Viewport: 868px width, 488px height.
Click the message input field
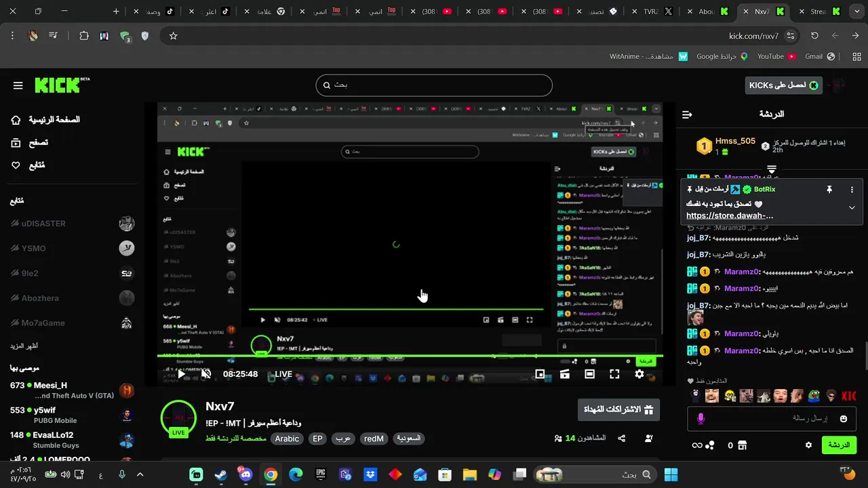point(773,419)
